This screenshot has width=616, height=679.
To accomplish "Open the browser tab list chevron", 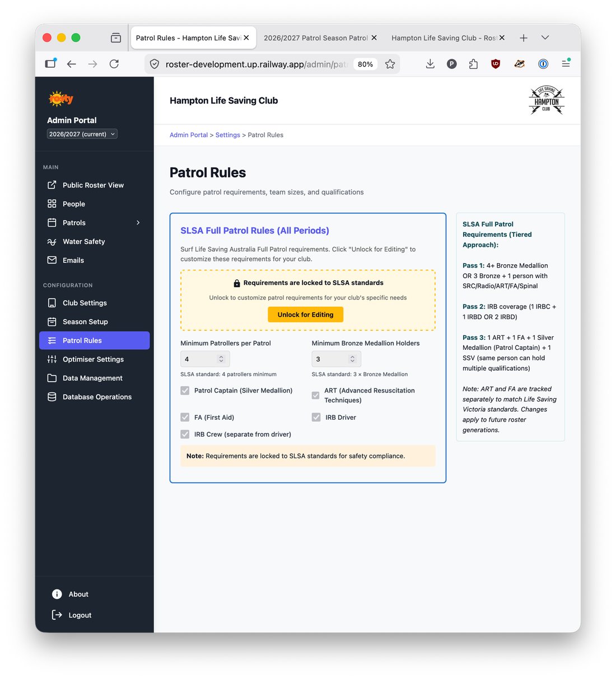I will (x=545, y=38).
